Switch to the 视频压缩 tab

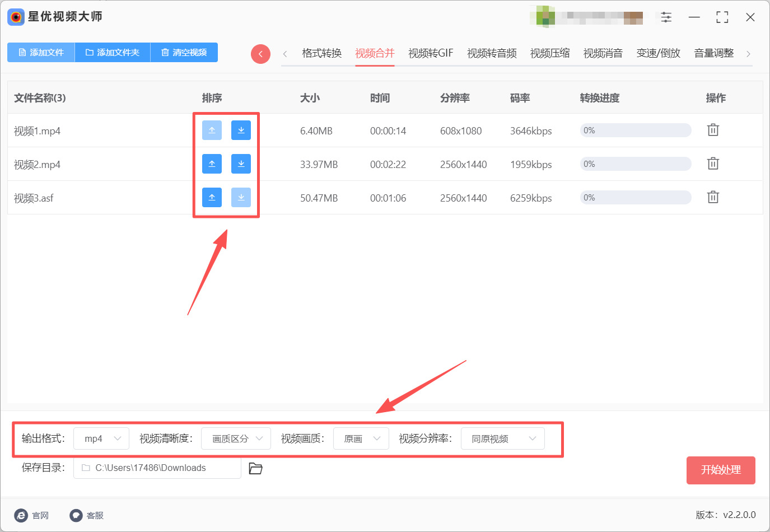coord(550,53)
